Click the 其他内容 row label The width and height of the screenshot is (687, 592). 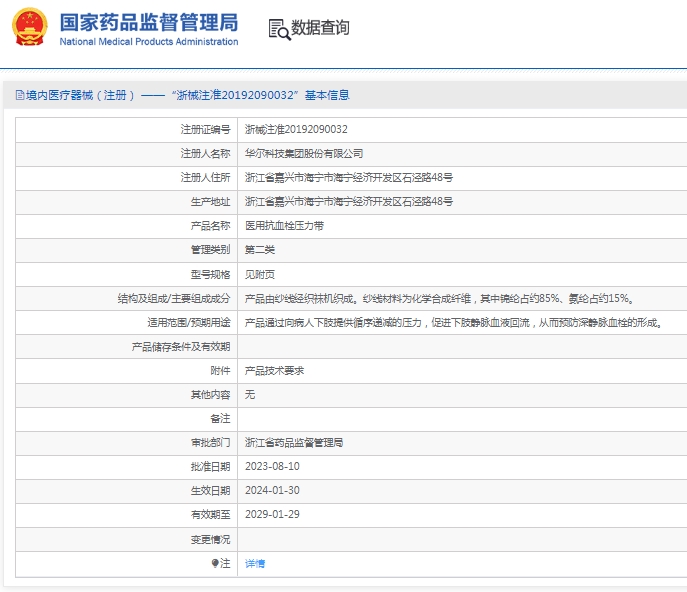point(210,395)
